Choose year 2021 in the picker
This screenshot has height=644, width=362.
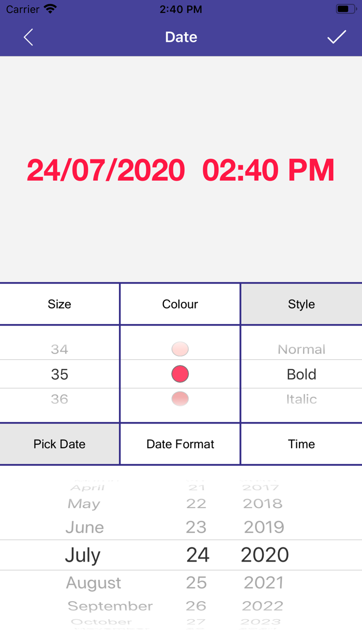click(x=264, y=583)
